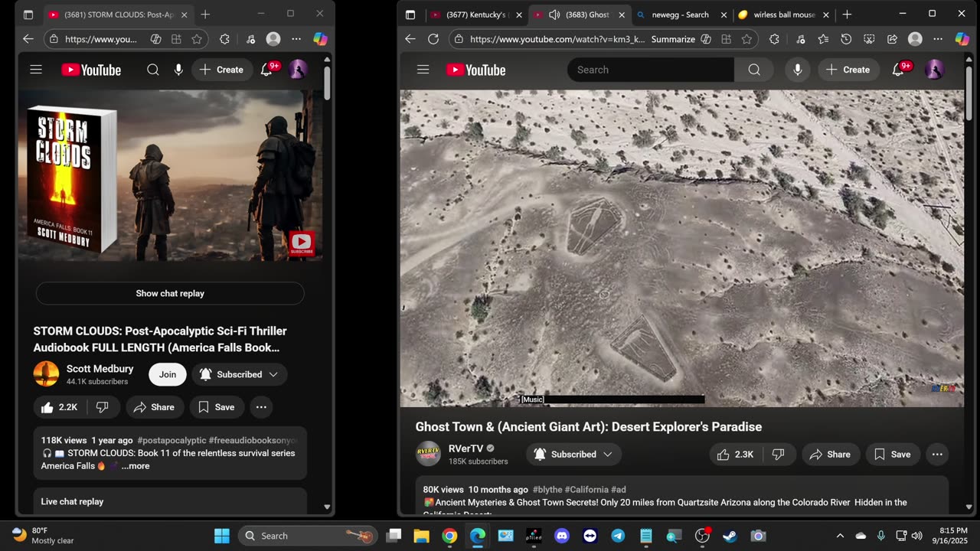Click the voice search microphone in the Storm Clouds window
The image size is (980, 551).
178,70
